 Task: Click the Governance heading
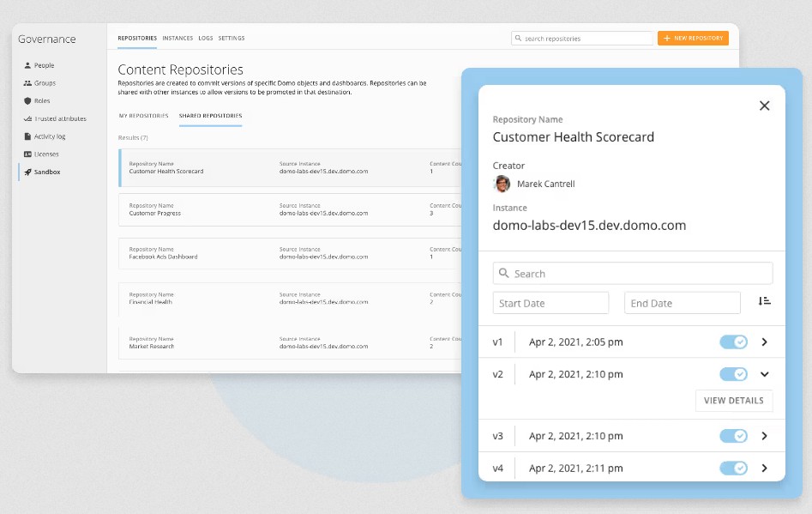coord(46,39)
